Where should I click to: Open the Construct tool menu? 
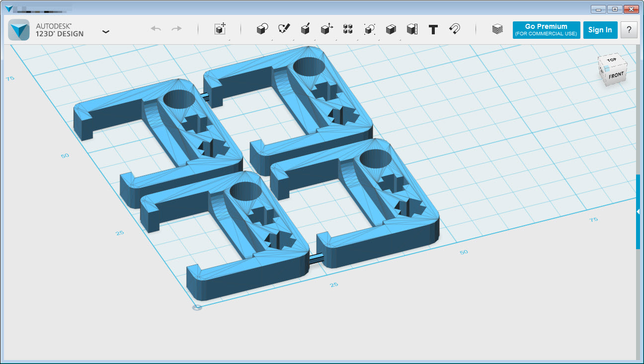click(306, 29)
